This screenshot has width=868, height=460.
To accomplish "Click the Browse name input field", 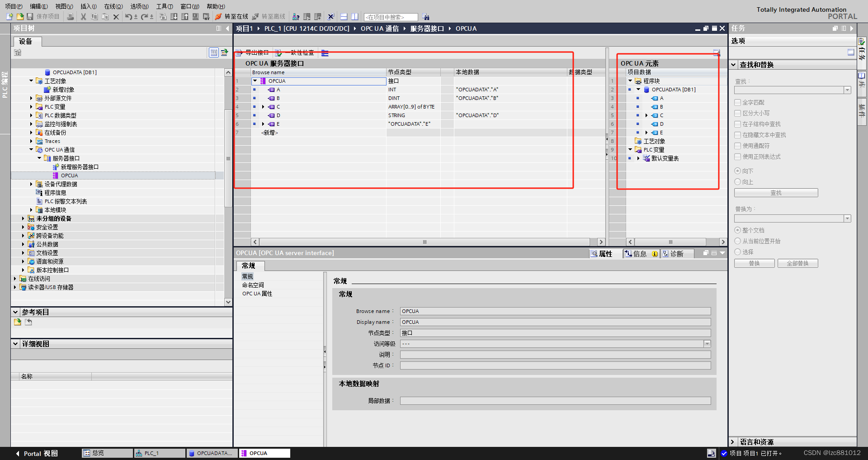I will tap(555, 311).
